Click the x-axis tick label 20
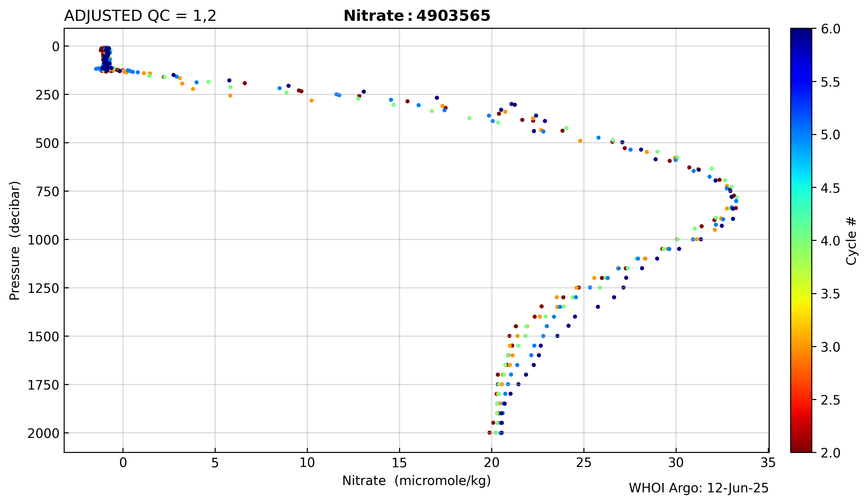Image resolution: width=868 pixels, height=504 pixels. tap(492, 463)
